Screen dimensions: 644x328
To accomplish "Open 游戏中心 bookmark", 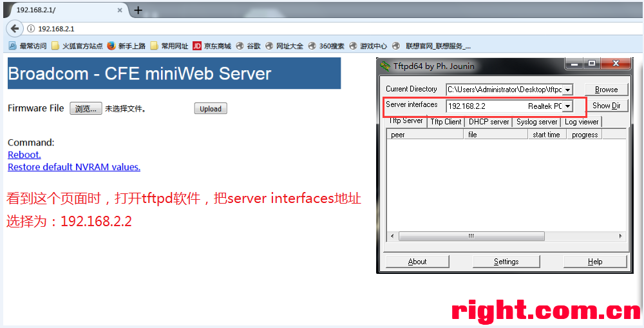I will [x=368, y=46].
